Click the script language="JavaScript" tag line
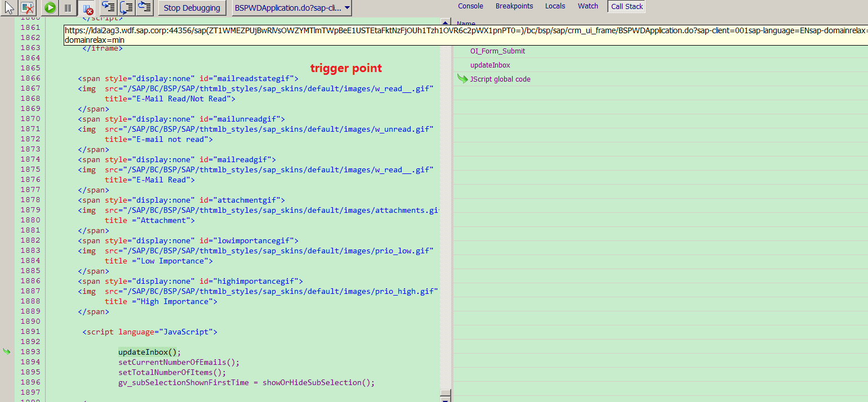This screenshot has height=402, width=868. pyautogui.click(x=150, y=332)
